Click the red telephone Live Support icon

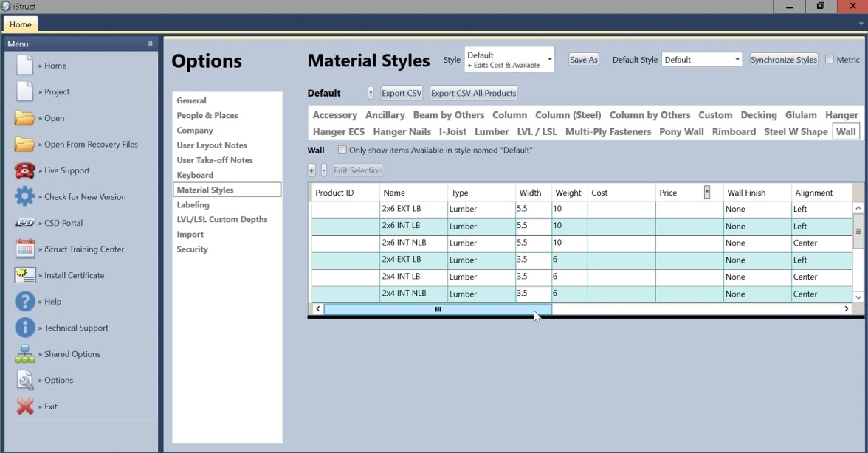tap(25, 170)
